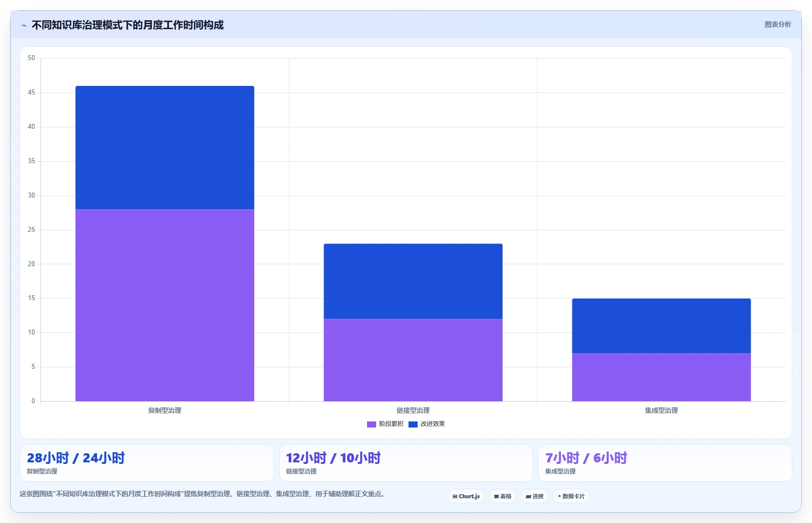This screenshot has height=523, width=812.
Task: Click the 改进效果 legend label
Action: (x=433, y=424)
